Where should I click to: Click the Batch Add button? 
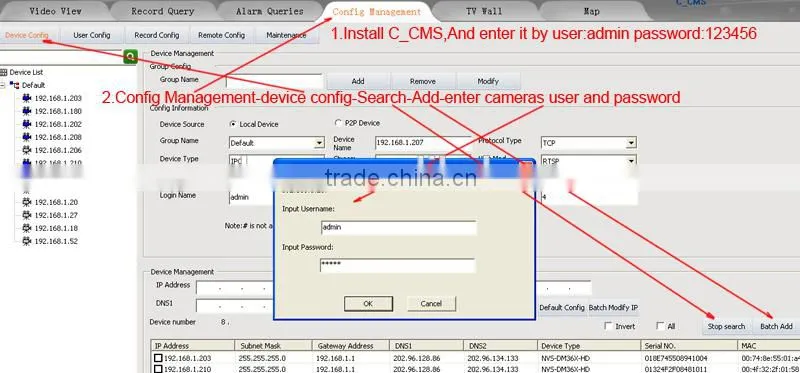777,326
